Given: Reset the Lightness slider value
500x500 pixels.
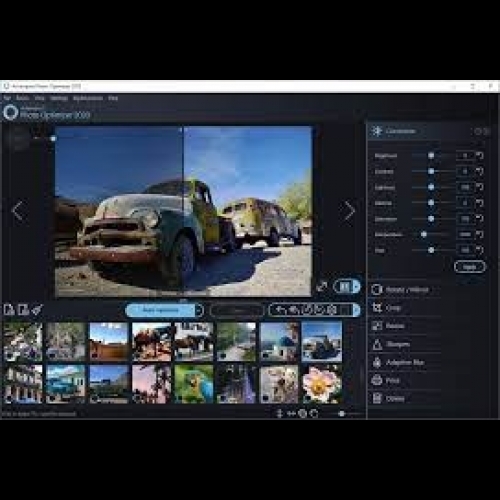Looking at the screenshot, I should (x=480, y=187).
